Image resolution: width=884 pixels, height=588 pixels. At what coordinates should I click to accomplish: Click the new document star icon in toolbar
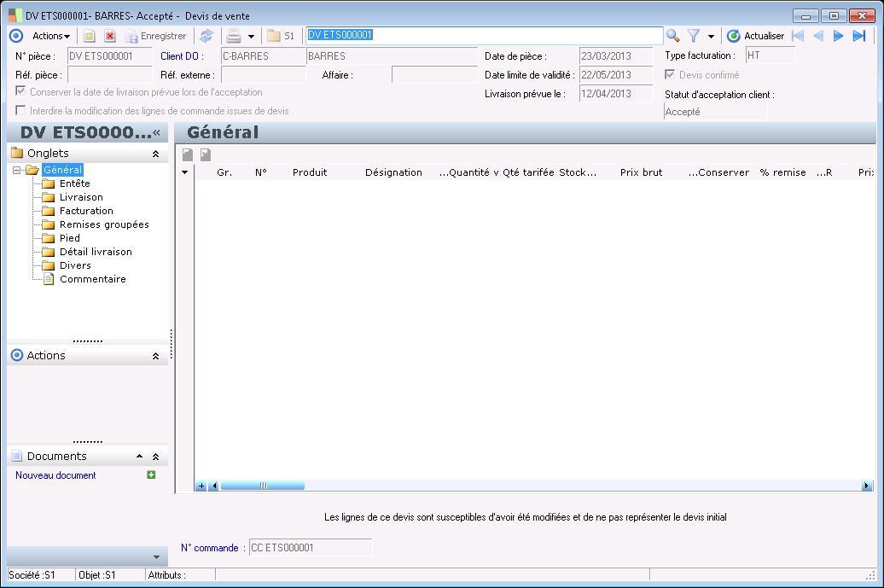point(89,36)
